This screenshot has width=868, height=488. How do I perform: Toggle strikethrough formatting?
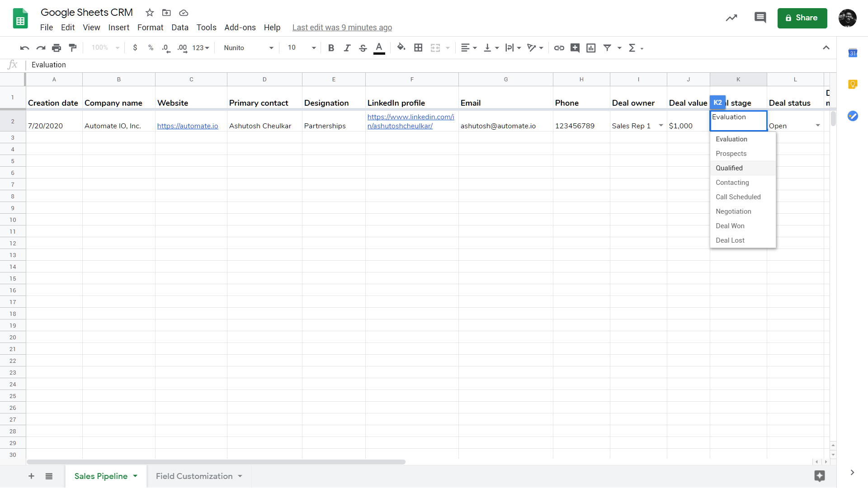pyautogui.click(x=363, y=47)
